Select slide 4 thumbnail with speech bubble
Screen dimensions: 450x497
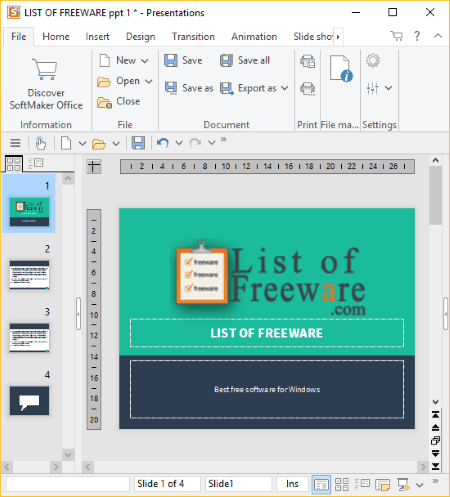coord(29,401)
